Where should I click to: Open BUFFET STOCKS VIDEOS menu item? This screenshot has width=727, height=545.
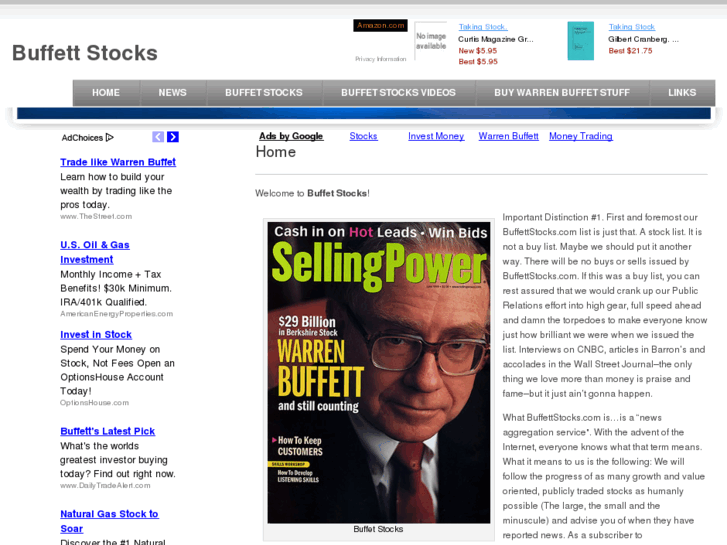[x=398, y=93]
